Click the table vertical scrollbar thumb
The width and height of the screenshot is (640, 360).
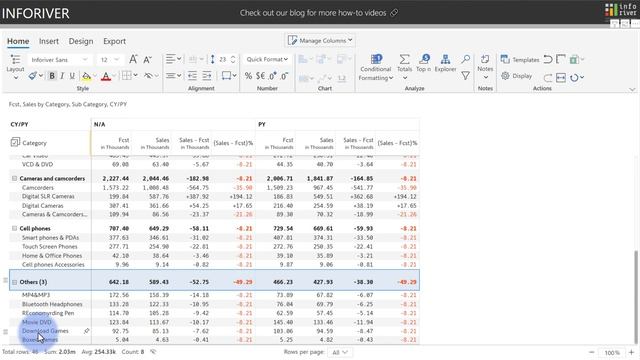(636, 296)
